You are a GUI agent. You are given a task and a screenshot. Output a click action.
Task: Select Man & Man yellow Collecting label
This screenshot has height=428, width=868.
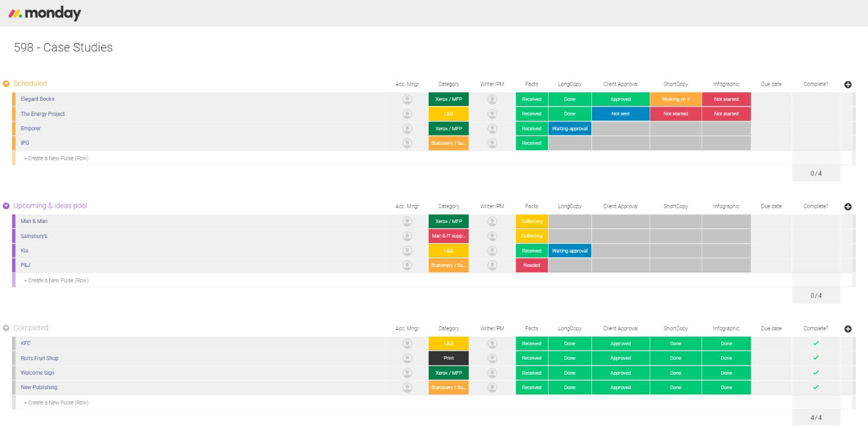[532, 222]
